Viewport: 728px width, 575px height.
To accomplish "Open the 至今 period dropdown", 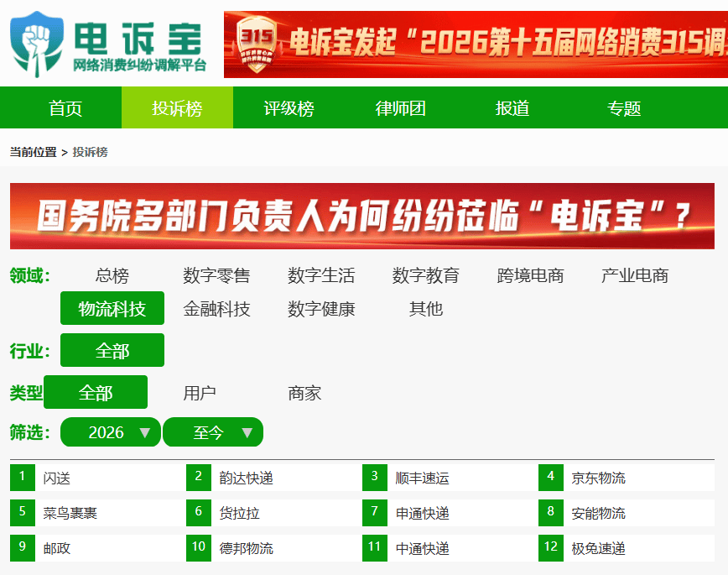I will click(213, 432).
